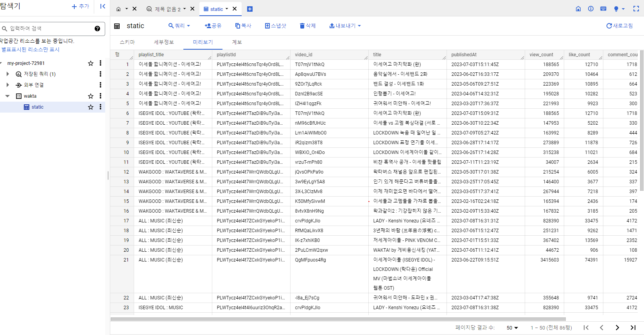This screenshot has width=644, height=335.
Task: Open more actions for 외부 연결
Action: click(100, 85)
